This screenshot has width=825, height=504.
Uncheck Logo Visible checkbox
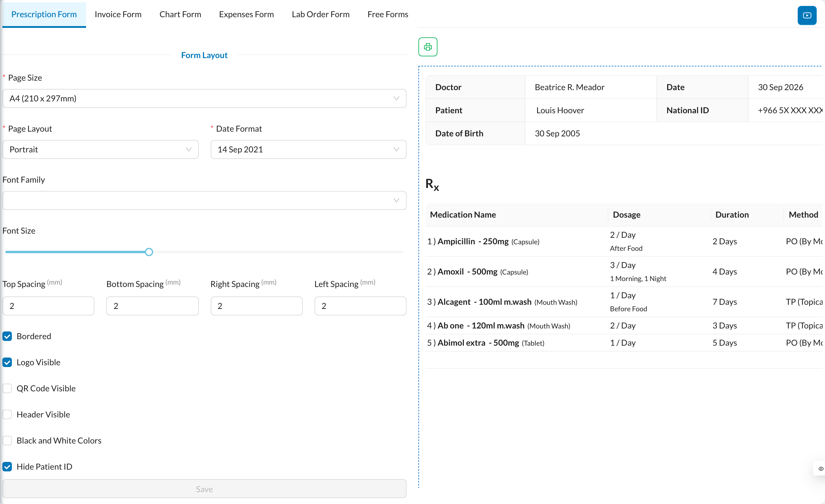[x=7, y=362]
